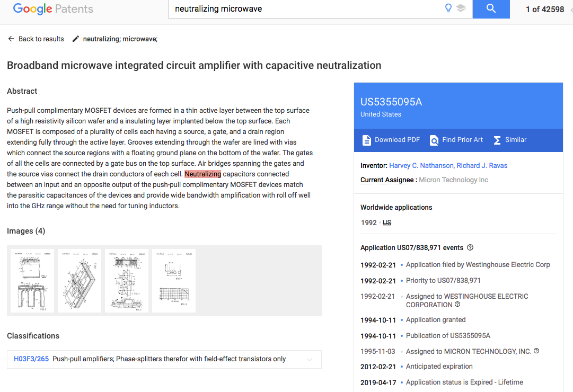Click the Similar label
Viewport: 573px width, 392px height.
516,139
